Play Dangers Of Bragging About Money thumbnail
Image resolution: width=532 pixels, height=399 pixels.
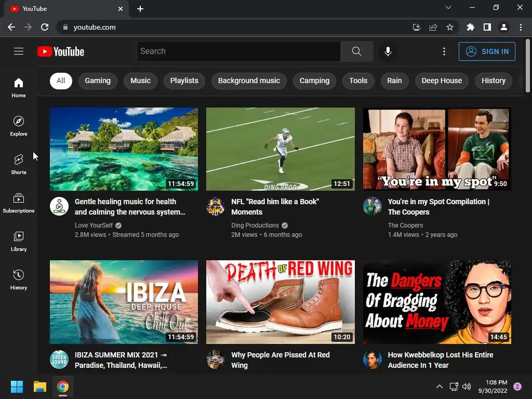pyautogui.click(x=437, y=302)
